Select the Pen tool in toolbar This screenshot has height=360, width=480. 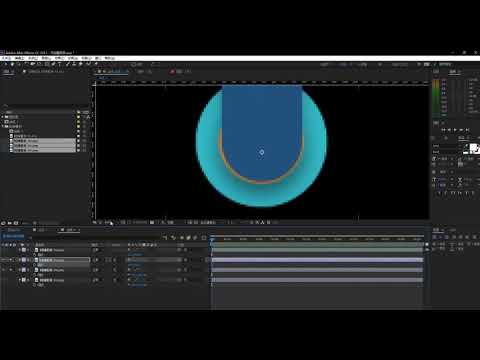pos(54,64)
